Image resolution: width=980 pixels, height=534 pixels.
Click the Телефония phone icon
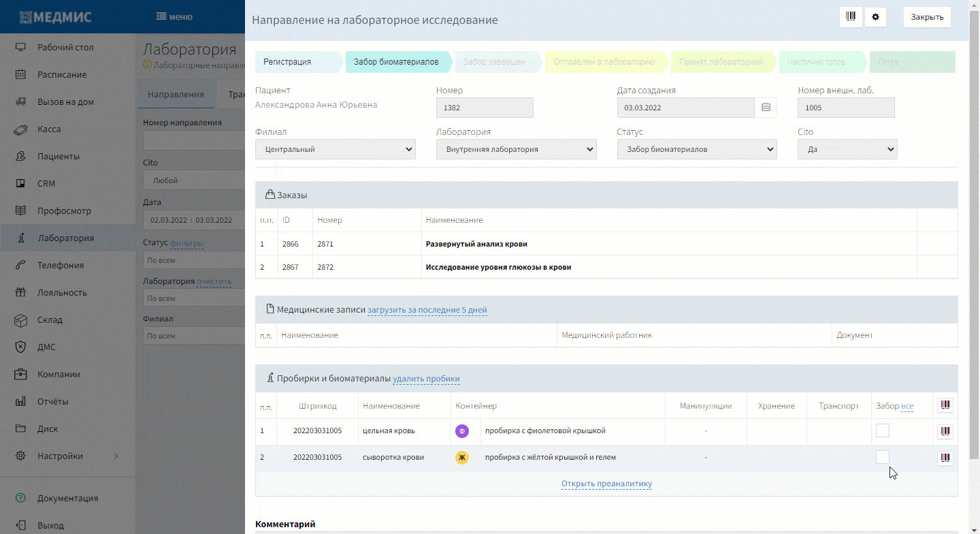tap(20, 266)
